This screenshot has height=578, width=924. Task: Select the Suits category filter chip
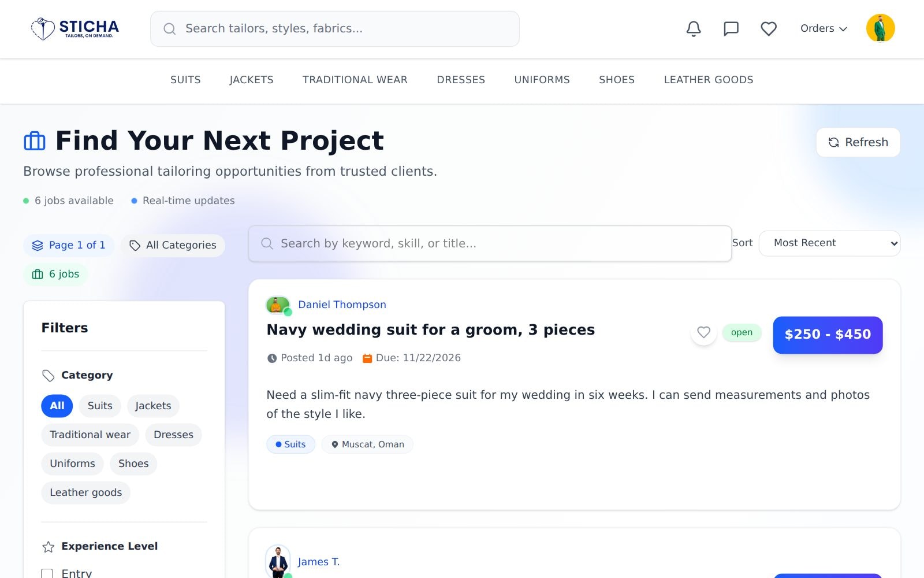[100, 406]
